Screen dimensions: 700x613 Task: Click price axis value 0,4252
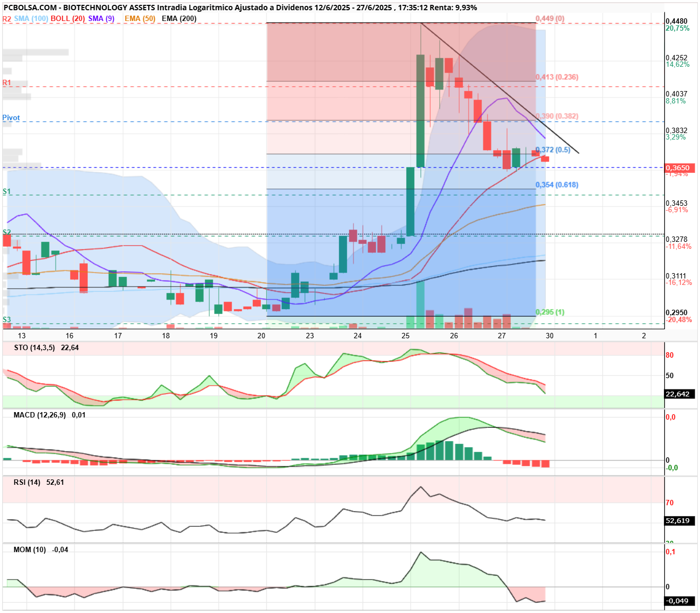pyautogui.click(x=677, y=58)
